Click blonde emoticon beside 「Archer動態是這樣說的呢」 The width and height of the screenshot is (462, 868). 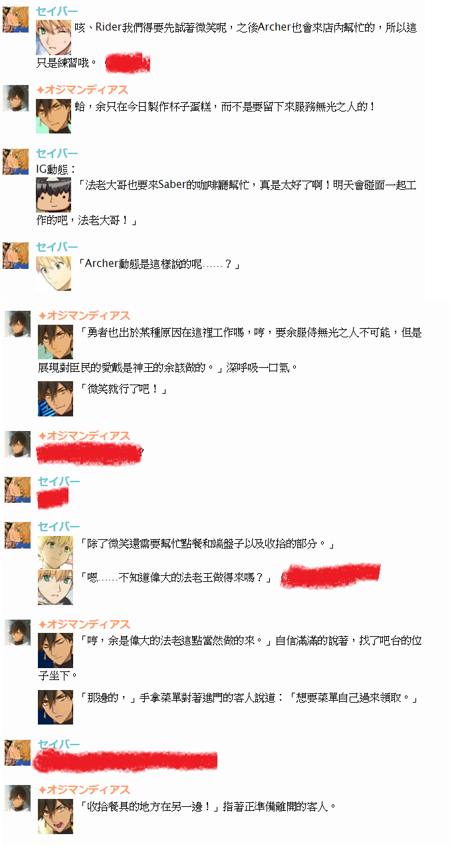53,273
